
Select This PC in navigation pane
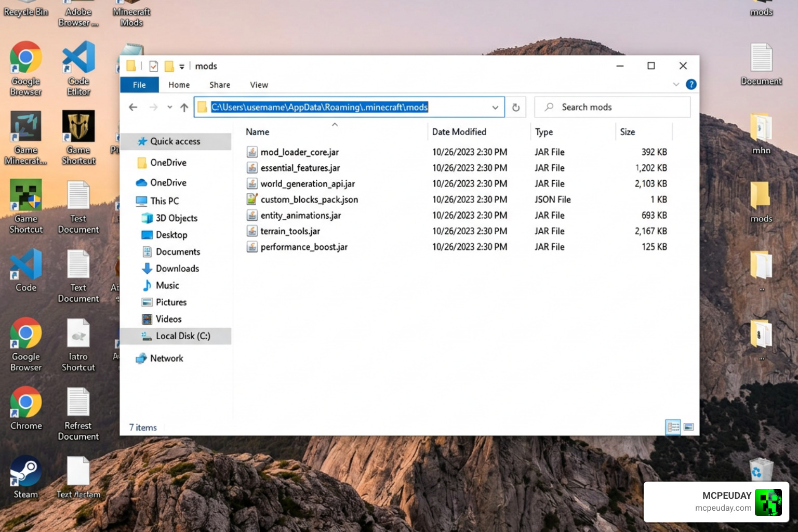(164, 201)
